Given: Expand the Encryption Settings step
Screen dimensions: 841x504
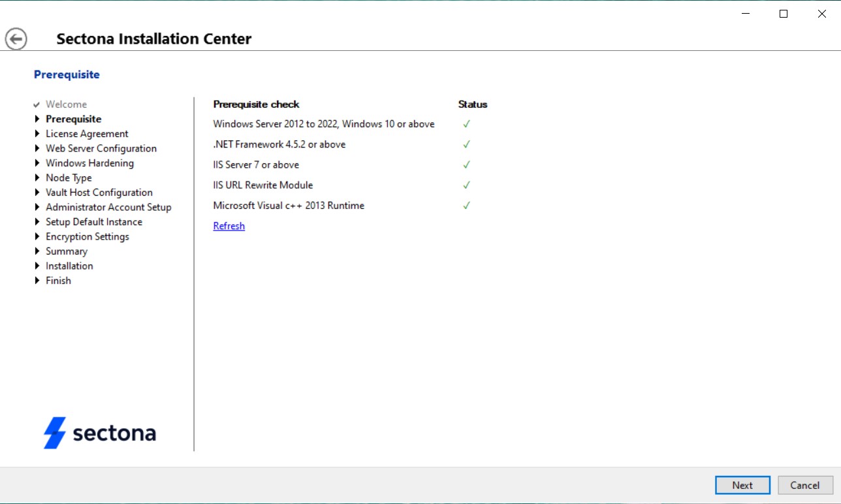Looking at the screenshot, I should 37,236.
